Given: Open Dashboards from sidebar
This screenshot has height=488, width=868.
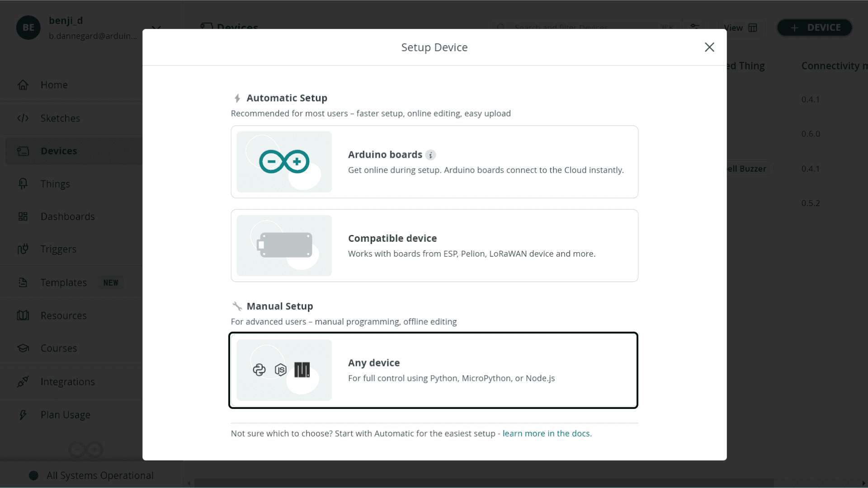Looking at the screenshot, I should pyautogui.click(x=67, y=217).
